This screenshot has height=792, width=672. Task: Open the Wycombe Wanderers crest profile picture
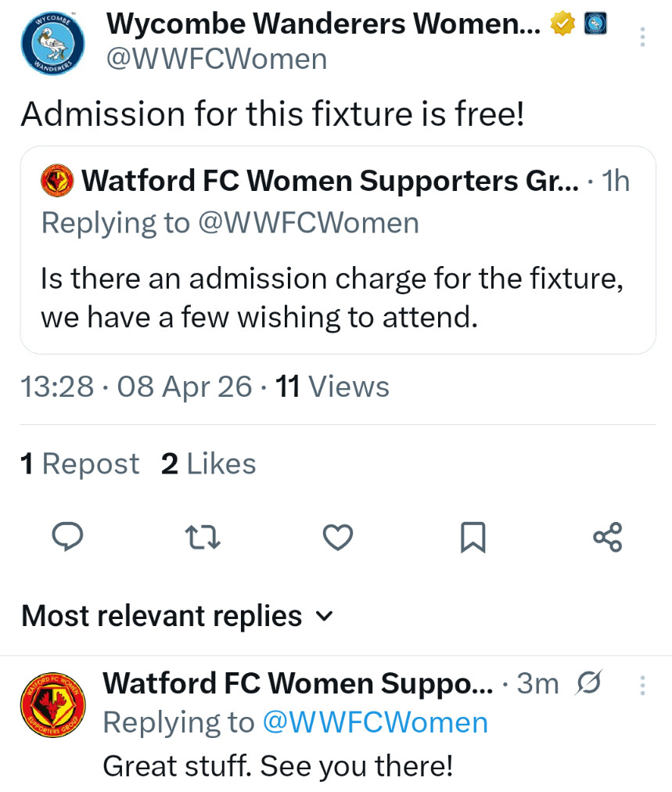(x=52, y=45)
